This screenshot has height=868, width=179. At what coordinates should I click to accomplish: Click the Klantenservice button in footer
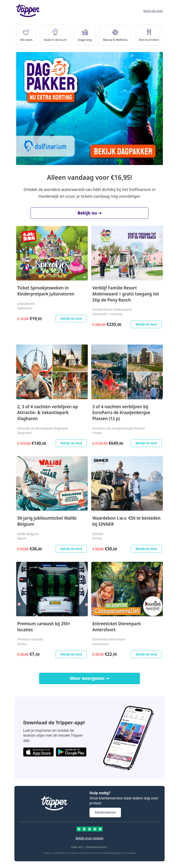[105, 812]
